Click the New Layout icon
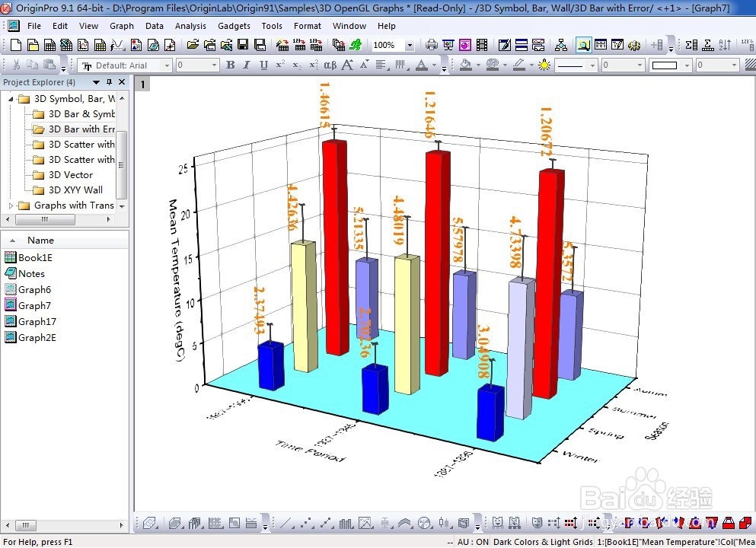Image resolution: width=756 pixels, height=548 pixels. [136, 45]
